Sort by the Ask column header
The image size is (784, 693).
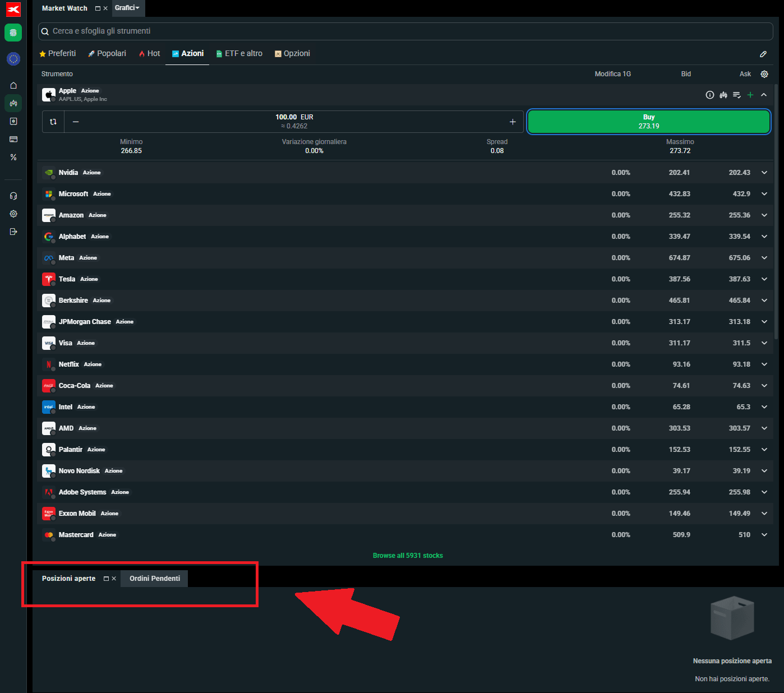click(x=745, y=74)
